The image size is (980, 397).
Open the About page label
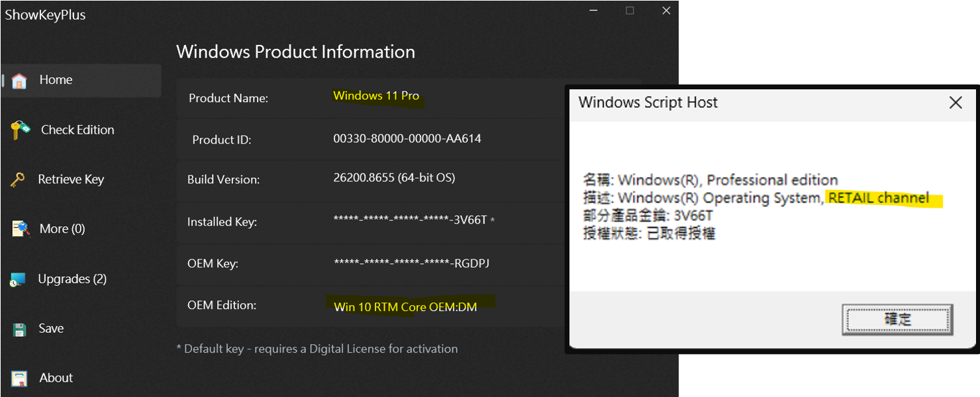56,378
